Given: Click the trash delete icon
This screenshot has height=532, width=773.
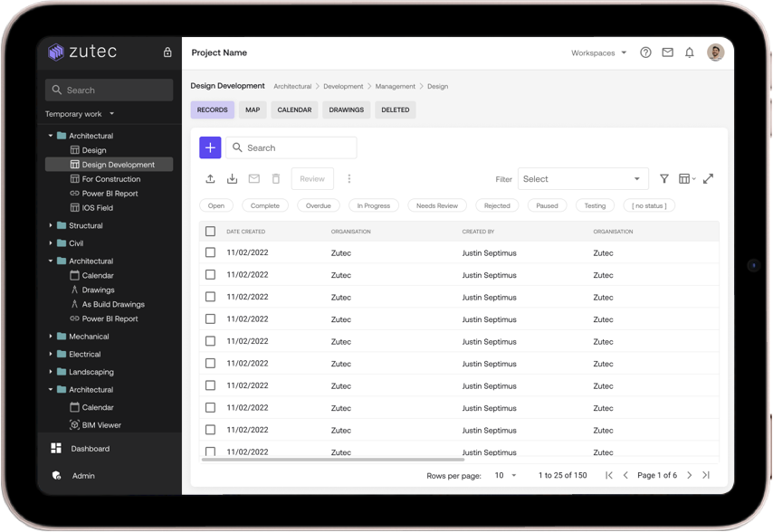Looking at the screenshot, I should click(276, 179).
